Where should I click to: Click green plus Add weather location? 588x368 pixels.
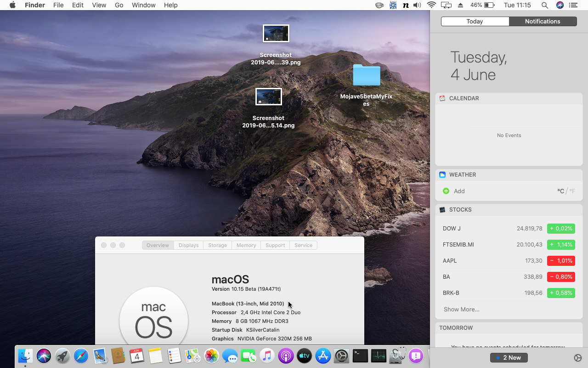click(x=446, y=191)
